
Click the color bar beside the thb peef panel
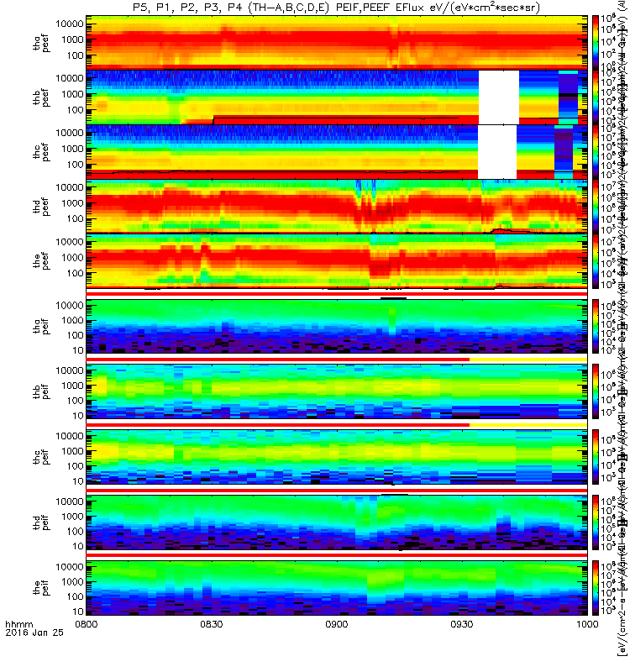click(x=596, y=97)
